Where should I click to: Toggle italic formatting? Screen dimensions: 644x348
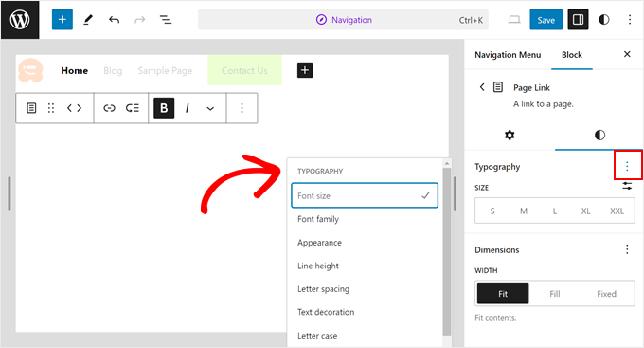click(x=188, y=108)
